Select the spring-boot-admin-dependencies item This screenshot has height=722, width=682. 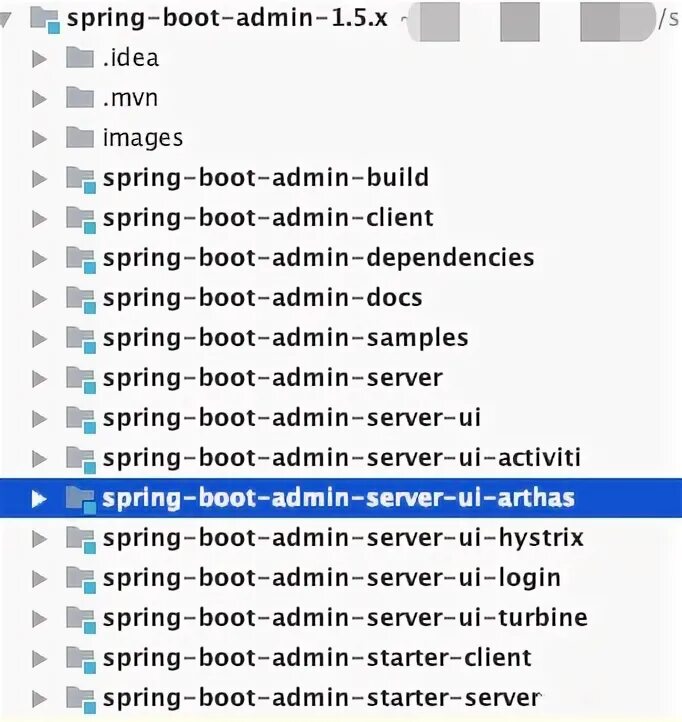tap(318, 258)
